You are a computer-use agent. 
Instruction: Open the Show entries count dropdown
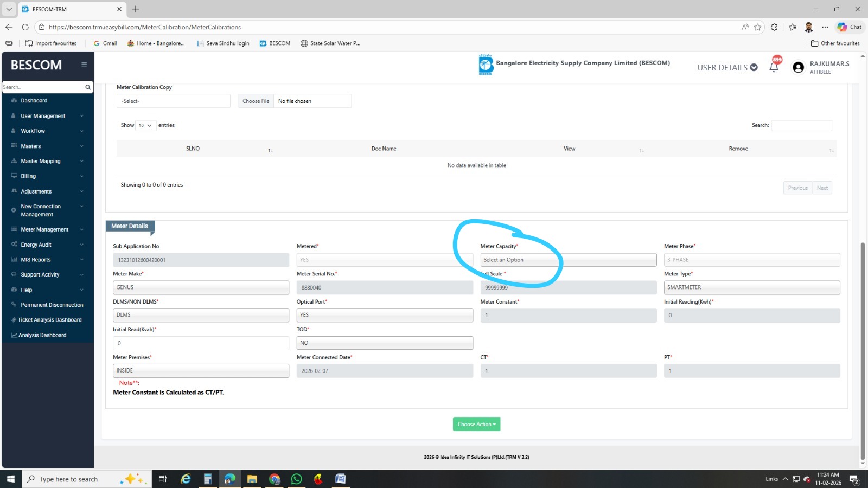coord(145,125)
